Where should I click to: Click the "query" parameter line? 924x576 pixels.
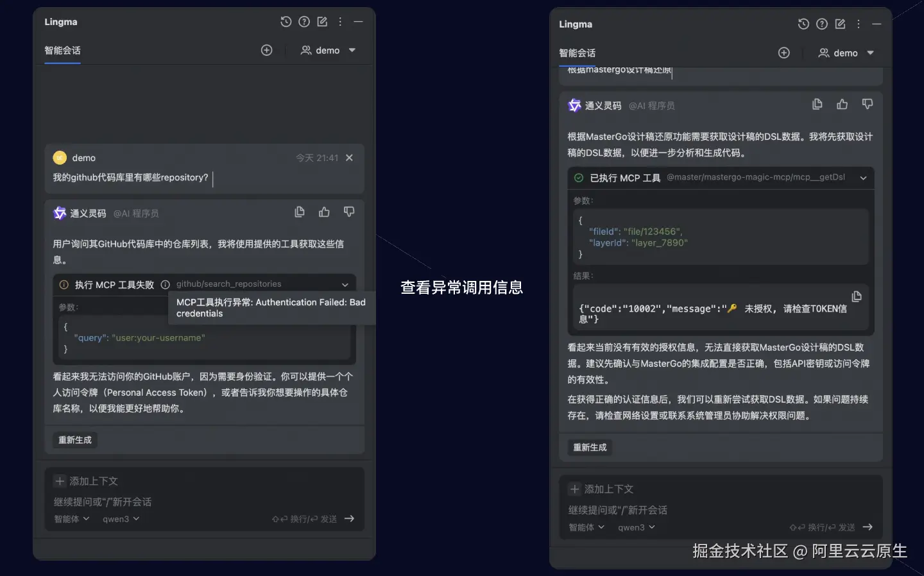point(140,338)
